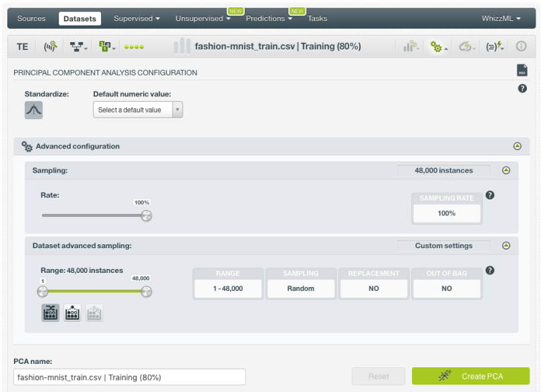Click inside the PCA name input field

[130, 376]
